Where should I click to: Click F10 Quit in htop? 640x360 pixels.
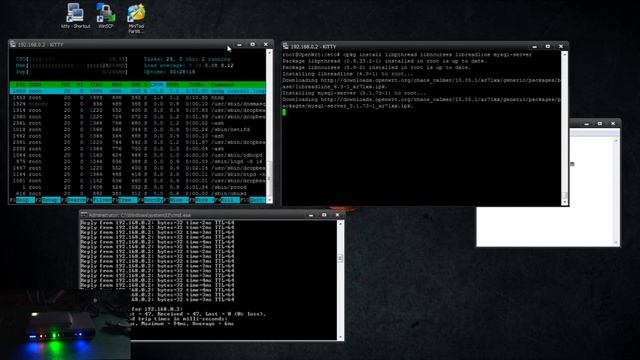[x=254, y=200]
